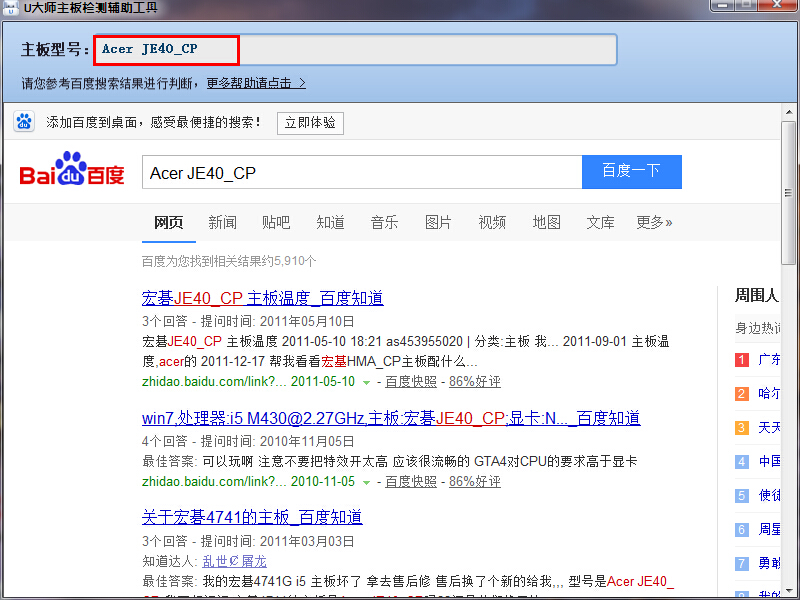Click the U大师 app icon in the title bar
Viewport: 800px width, 600px height.
point(10,8)
